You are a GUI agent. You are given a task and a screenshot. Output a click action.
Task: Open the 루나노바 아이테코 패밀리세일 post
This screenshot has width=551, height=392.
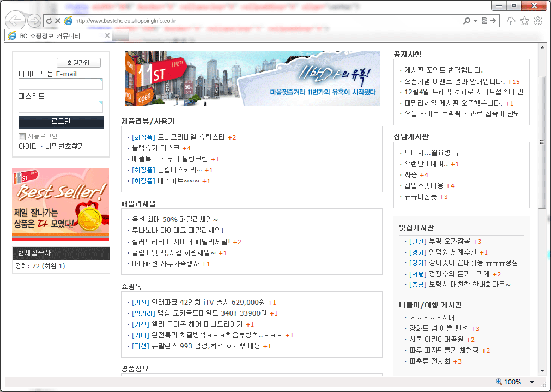pos(178,230)
